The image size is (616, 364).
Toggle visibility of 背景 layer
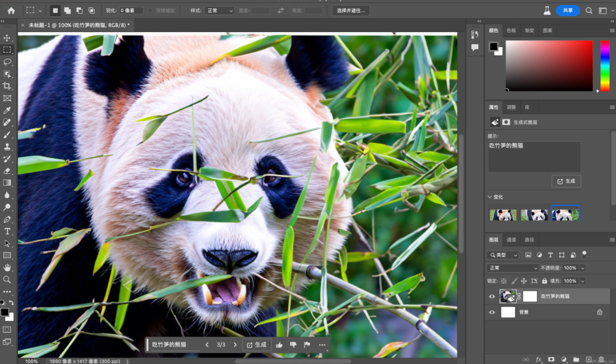[x=492, y=312]
